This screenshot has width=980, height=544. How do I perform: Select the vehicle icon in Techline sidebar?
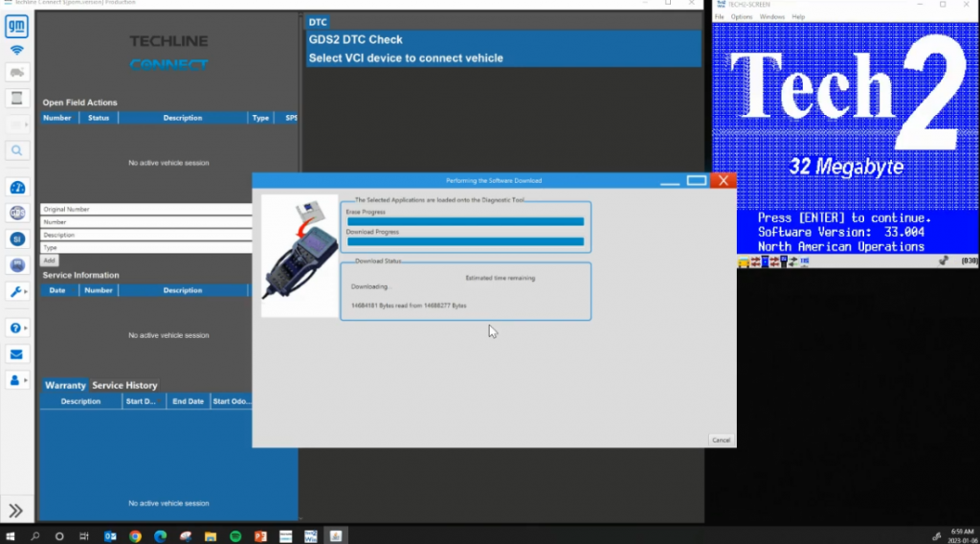pyautogui.click(x=17, y=73)
